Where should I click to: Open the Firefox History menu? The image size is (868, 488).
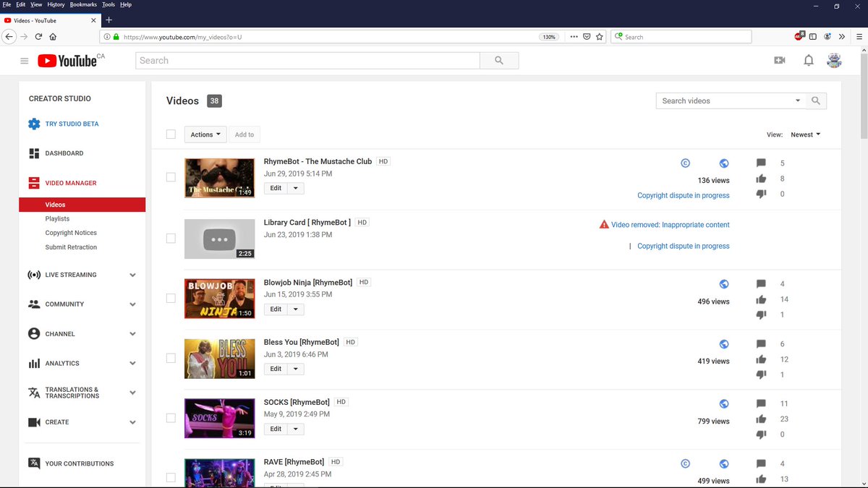56,4
